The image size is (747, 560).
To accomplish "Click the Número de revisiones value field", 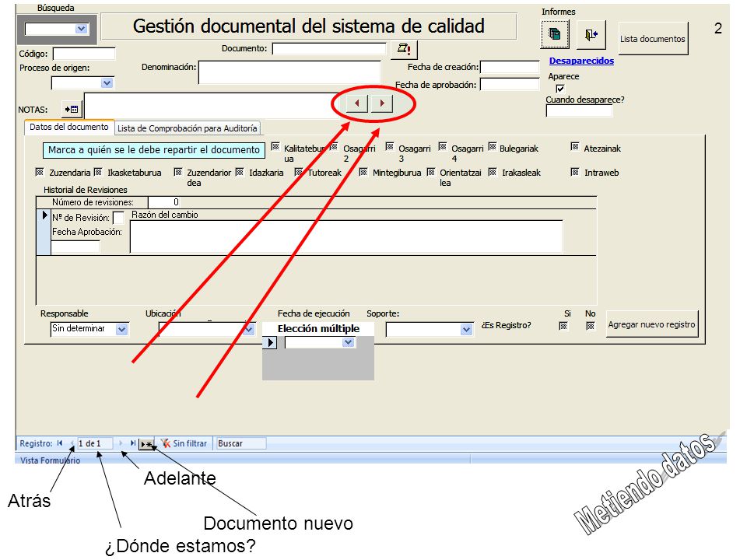I will [x=164, y=202].
